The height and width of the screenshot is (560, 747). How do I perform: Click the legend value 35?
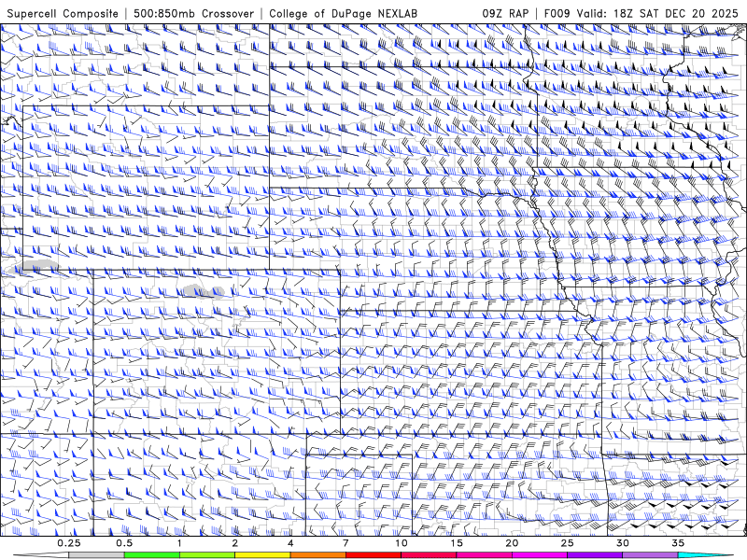[678, 543]
